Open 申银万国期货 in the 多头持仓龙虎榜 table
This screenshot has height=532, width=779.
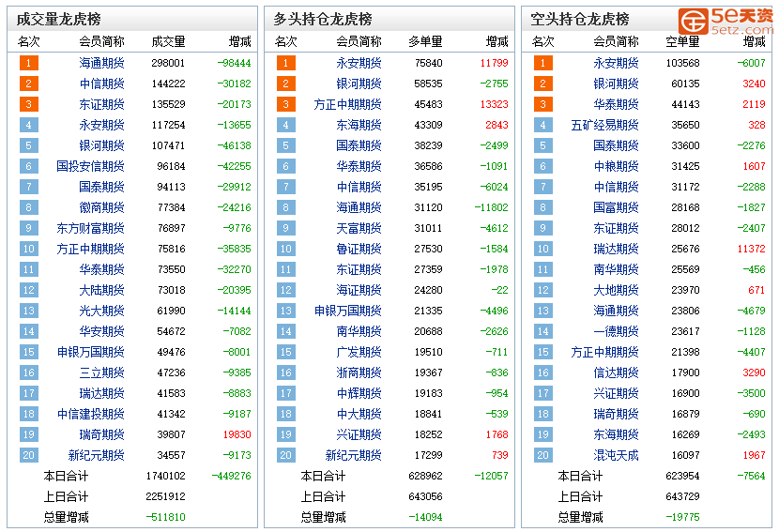tap(348, 311)
